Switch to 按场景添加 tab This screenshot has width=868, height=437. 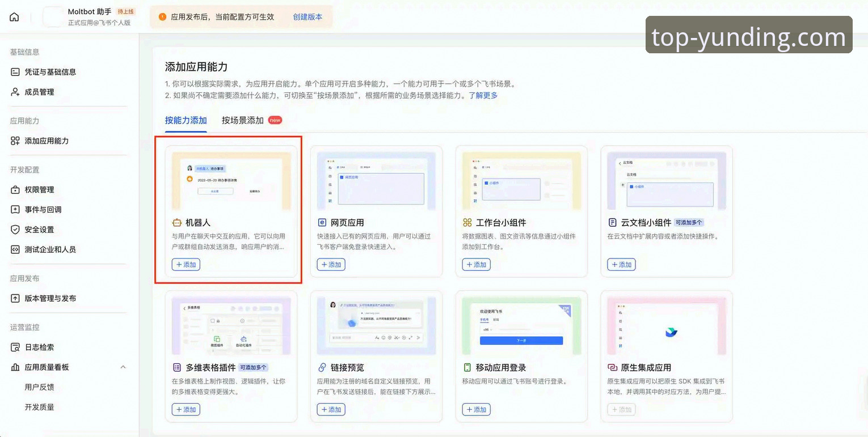pyautogui.click(x=242, y=120)
